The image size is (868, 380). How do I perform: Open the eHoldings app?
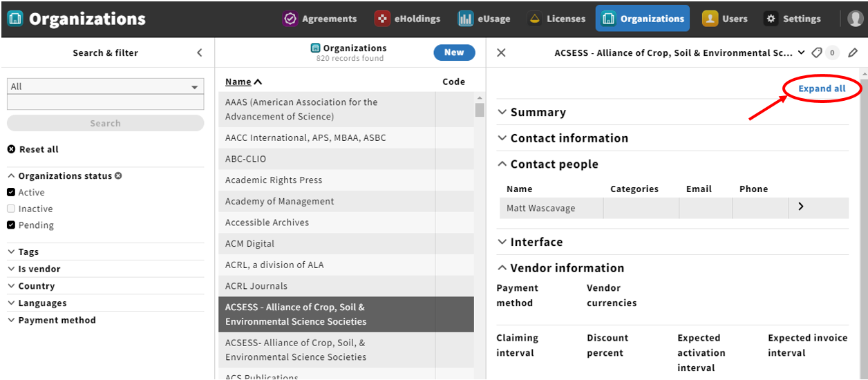(408, 19)
